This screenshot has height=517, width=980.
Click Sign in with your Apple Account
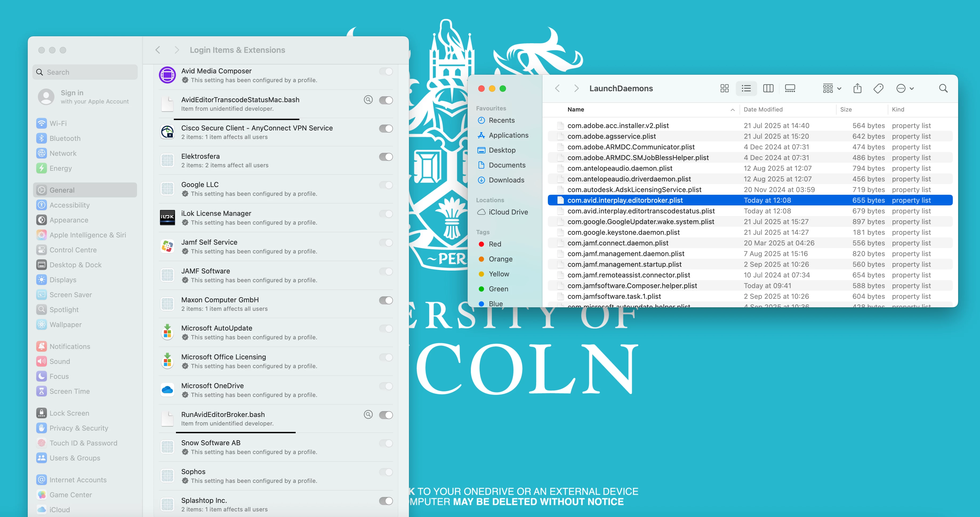pos(85,97)
